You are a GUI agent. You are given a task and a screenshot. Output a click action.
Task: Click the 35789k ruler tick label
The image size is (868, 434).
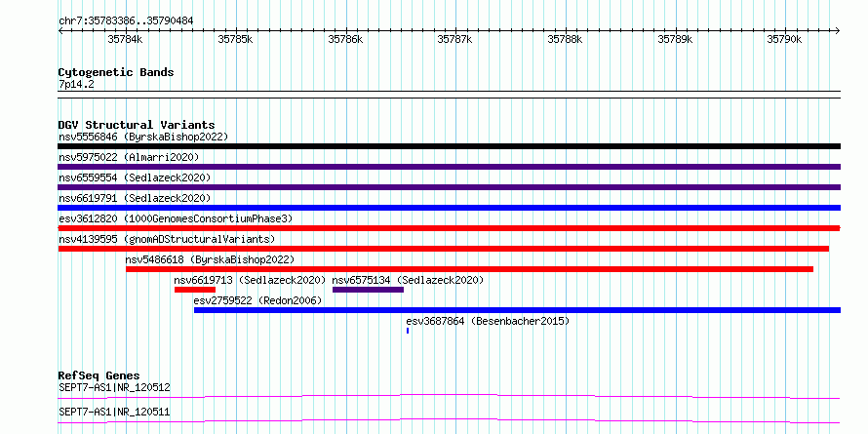[x=675, y=39]
